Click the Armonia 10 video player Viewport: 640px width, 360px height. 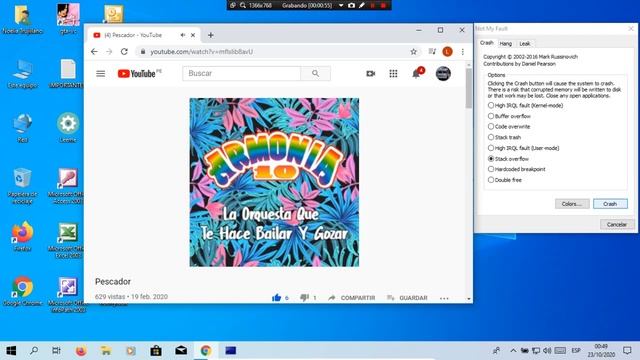tap(274, 182)
